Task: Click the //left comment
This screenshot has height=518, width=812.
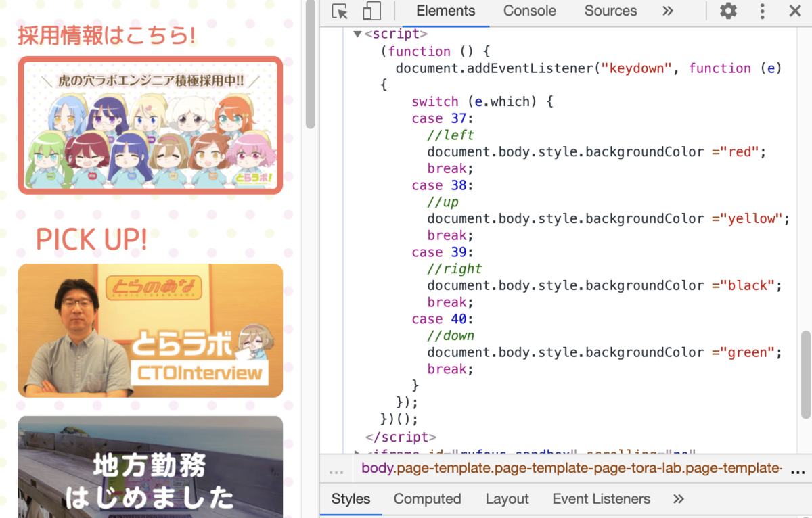Action: click(x=451, y=135)
